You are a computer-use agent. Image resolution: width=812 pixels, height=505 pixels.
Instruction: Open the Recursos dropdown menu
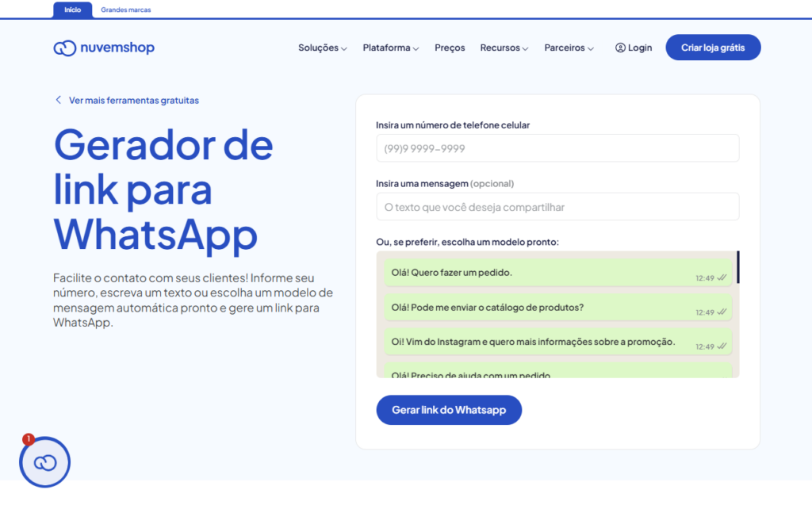[x=504, y=48]
